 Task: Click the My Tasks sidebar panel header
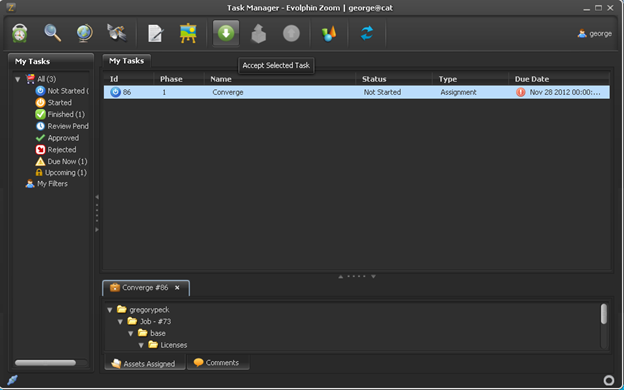pyautogui.click(x=51, y=61)
